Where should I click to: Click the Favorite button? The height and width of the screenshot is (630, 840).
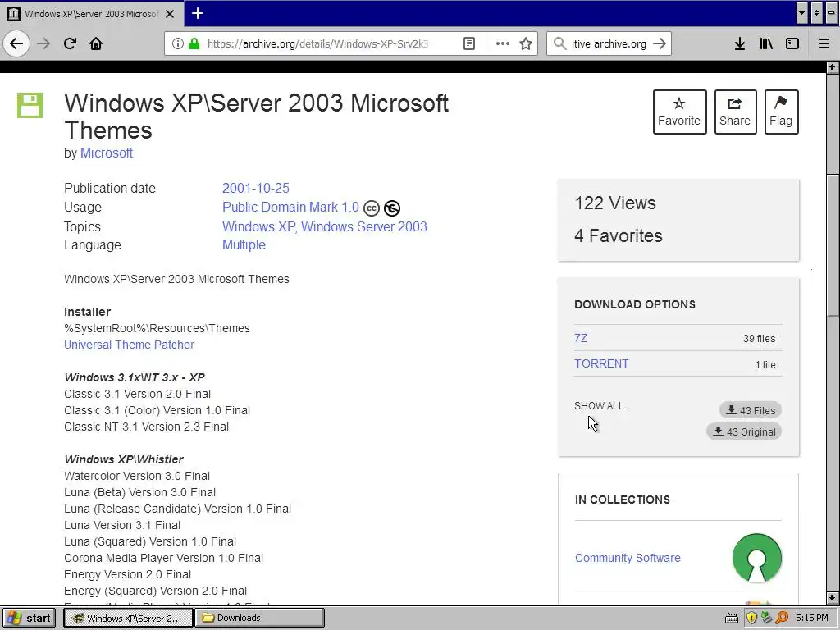coord(679,112)
